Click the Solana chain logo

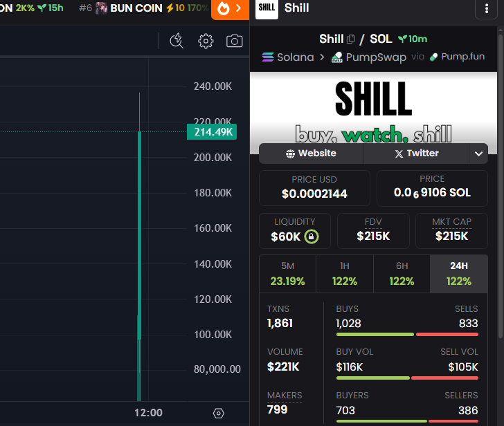[x=268, y=57]
